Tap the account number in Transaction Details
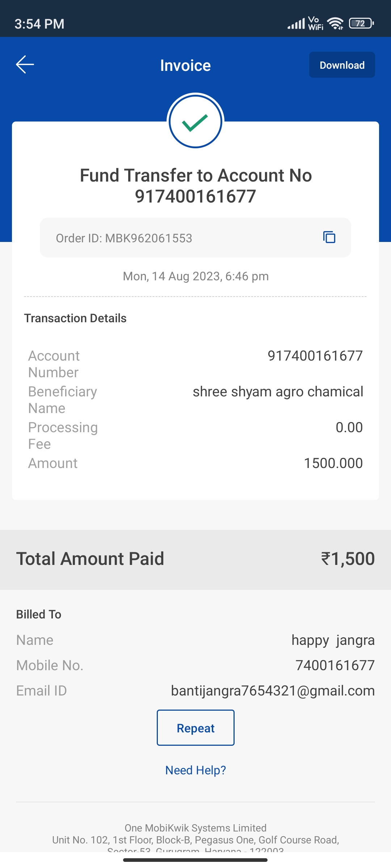 (315, 356)
